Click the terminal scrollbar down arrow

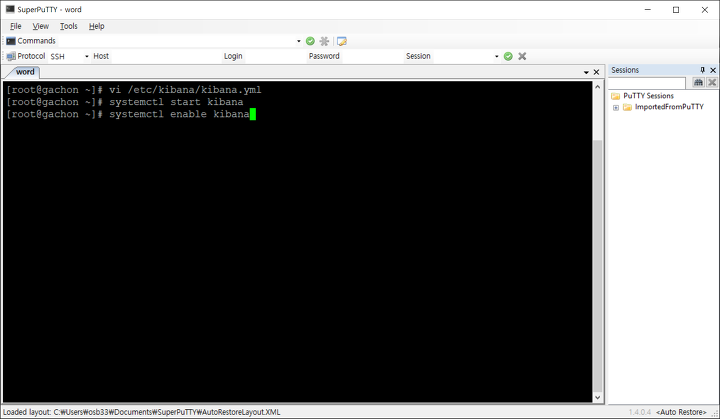click(597, 397)
